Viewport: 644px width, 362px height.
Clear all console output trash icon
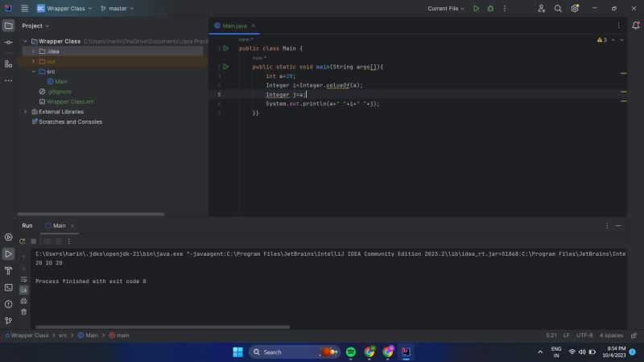tap(24, 312)
